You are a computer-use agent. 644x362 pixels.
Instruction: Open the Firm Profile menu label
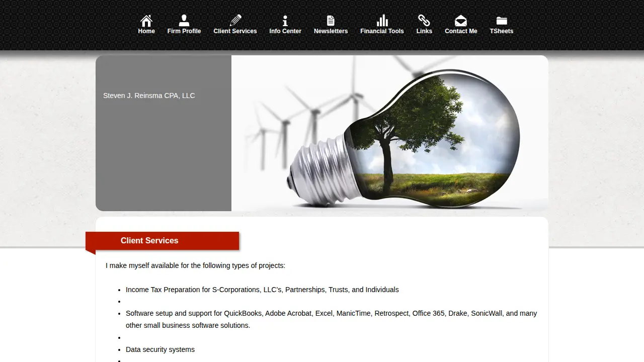coord(184,31)
